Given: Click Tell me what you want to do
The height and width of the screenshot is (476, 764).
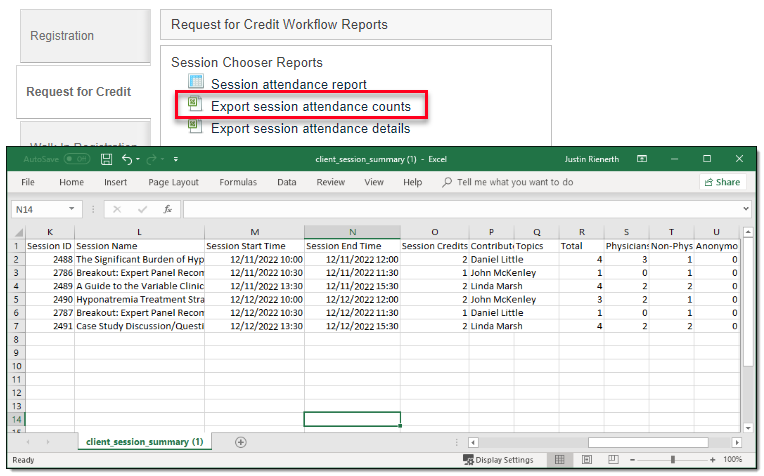Looking at the screenshot, I should point(515,182).
